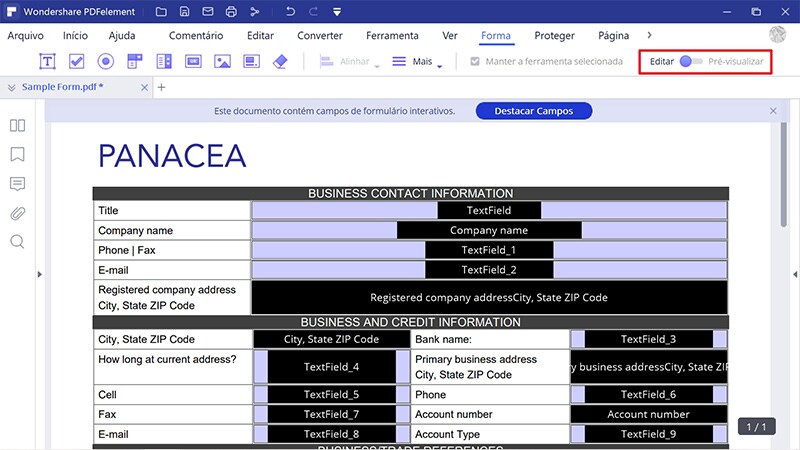
Task: Open the bookmarks side panel
Action: (17, 155)
